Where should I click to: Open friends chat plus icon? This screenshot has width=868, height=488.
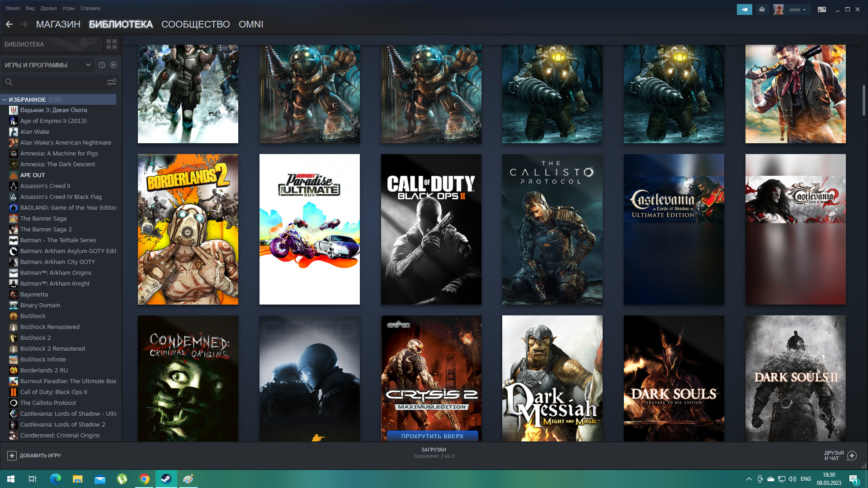(x=852, y=455)
